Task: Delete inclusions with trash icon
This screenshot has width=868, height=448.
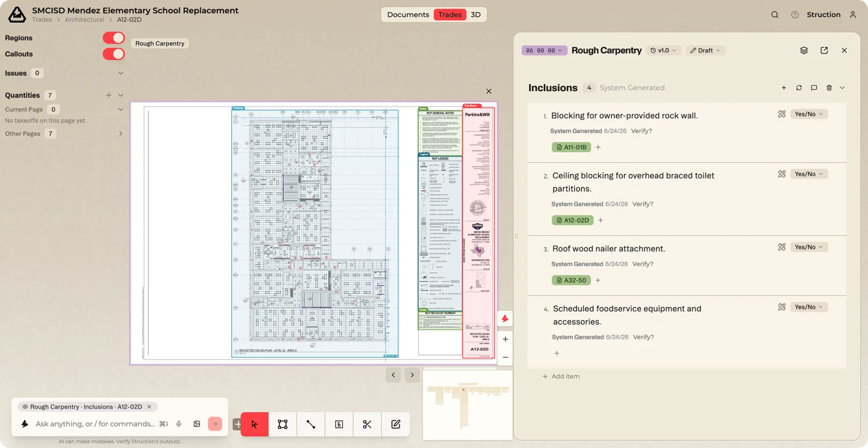Action: pyautogui.click(x=829, y=88)
